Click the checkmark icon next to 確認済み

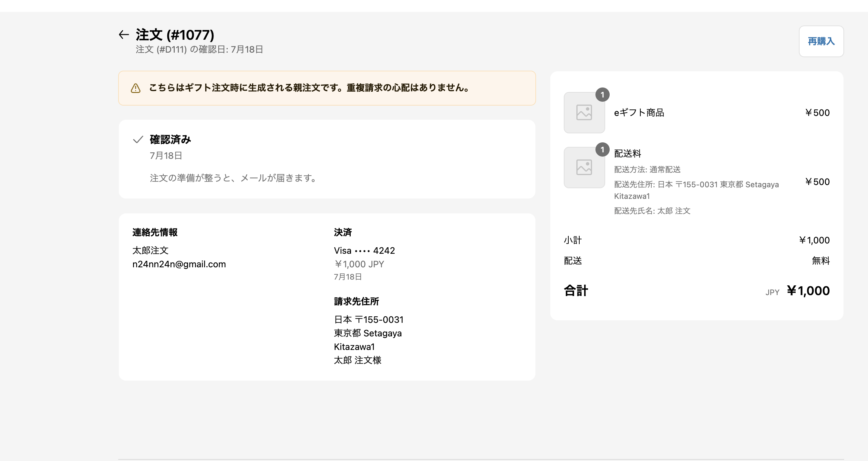coord(138,139)
